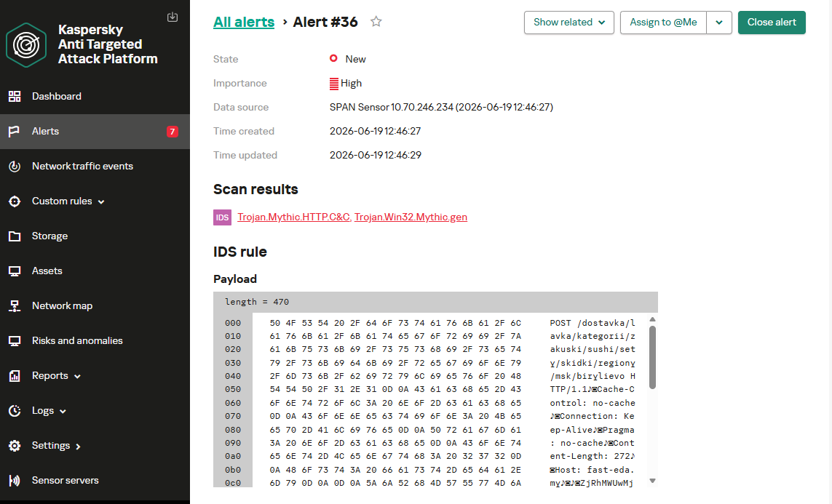The height and width of the screenshot is (504, 832).
Task: Click payload offset 0b0 row
Action: pos(232,470)
